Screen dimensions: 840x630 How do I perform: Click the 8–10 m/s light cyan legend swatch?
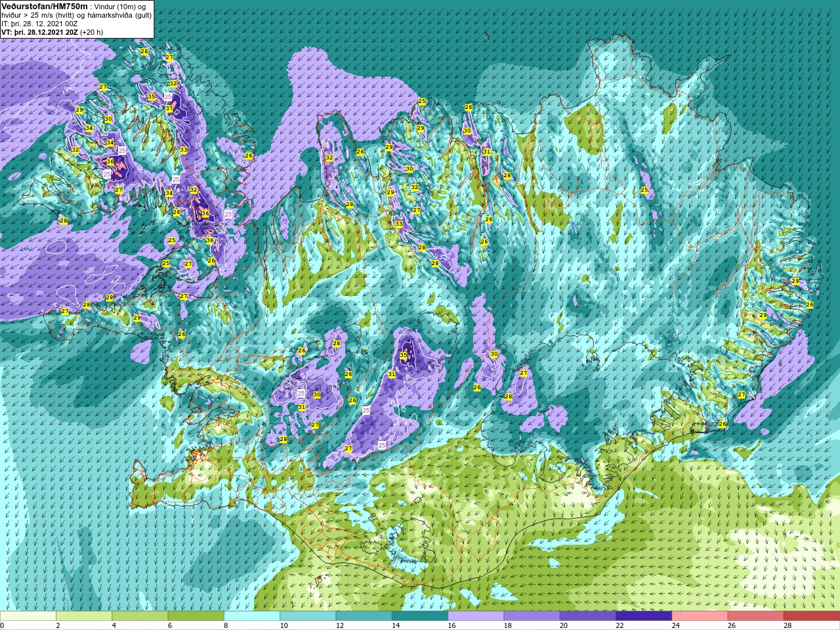coord(252,616)
